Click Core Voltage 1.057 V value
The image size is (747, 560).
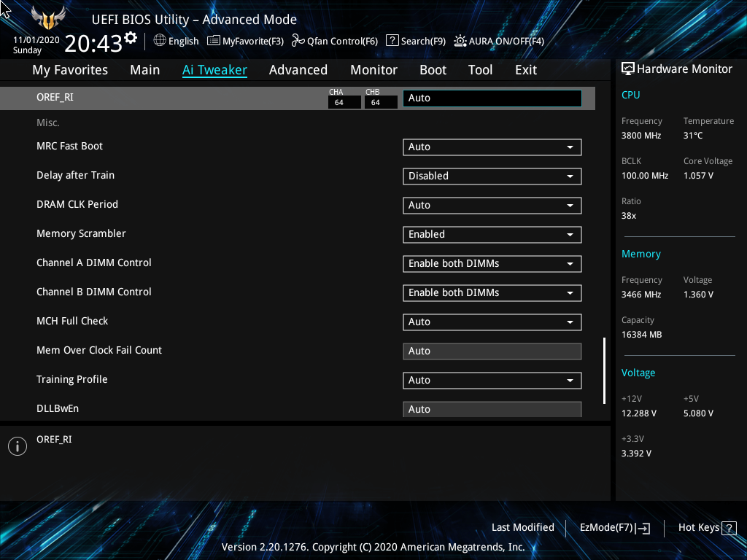coord(698,176)
